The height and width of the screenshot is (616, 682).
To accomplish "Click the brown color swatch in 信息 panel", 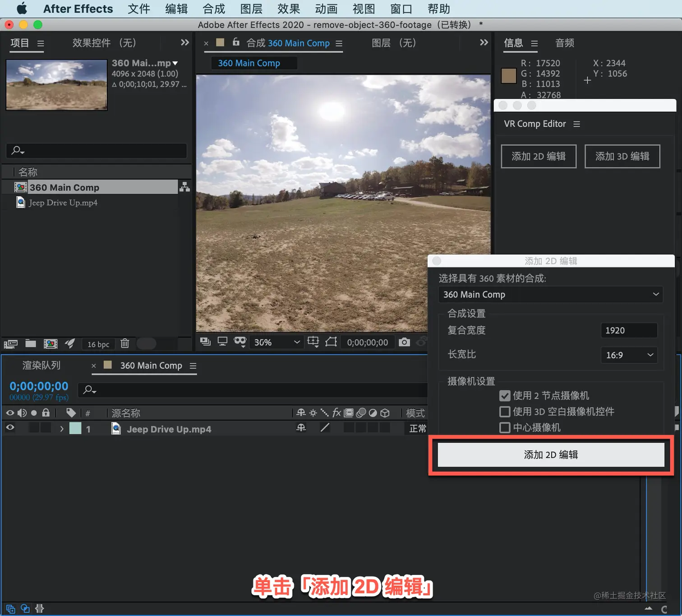I will [x=509, y=76].
